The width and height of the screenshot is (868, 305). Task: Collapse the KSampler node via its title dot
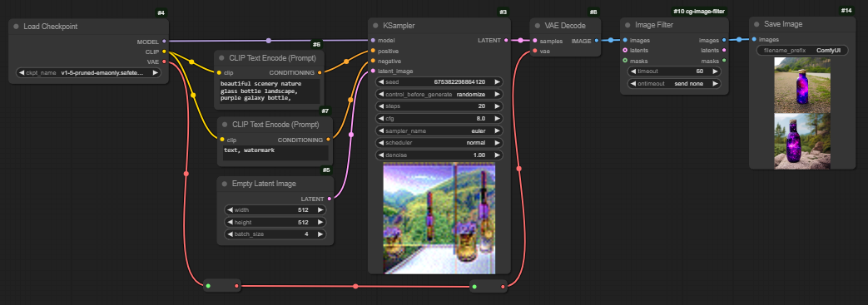(x=375, y=26)
